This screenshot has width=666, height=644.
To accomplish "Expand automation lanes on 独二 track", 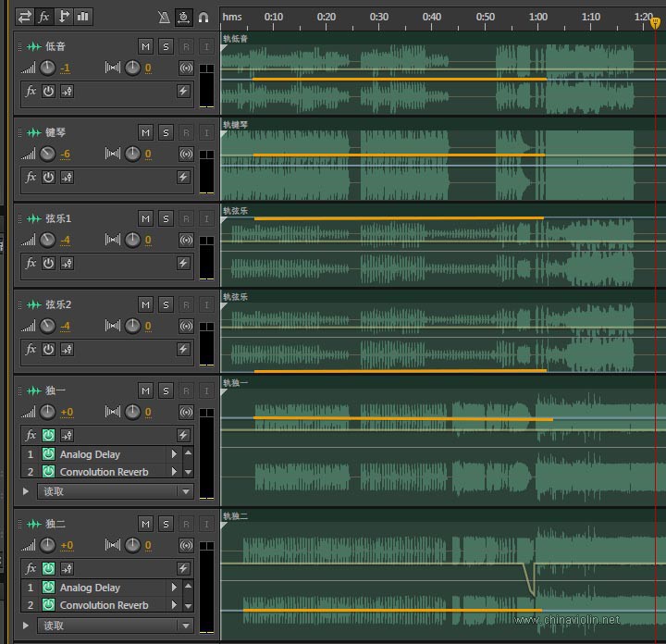I will 26,625.
